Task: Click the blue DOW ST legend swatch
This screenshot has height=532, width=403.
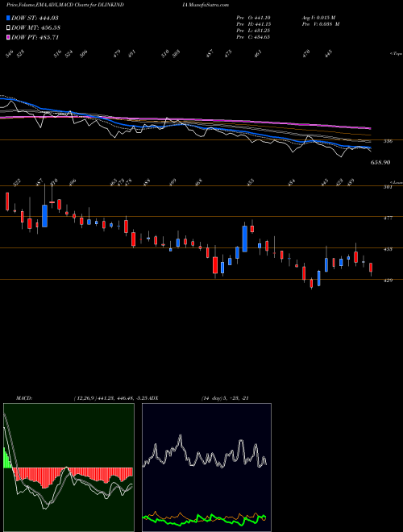Action: tap(8, 18)
